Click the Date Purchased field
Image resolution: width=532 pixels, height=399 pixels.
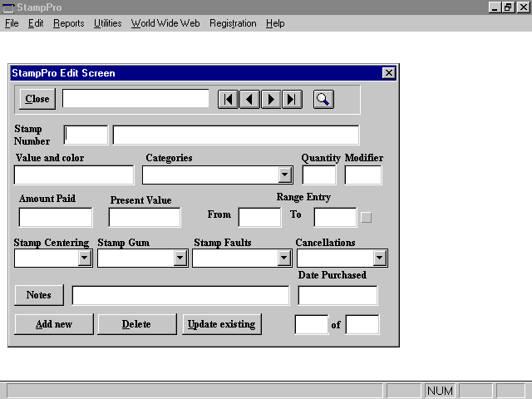337,295
